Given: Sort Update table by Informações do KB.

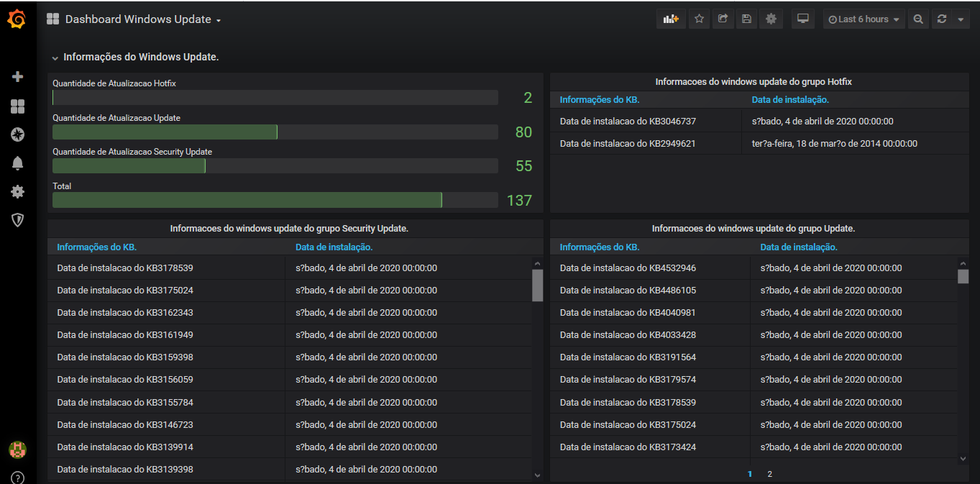Looking at the screenshot, I should point(600,247).
